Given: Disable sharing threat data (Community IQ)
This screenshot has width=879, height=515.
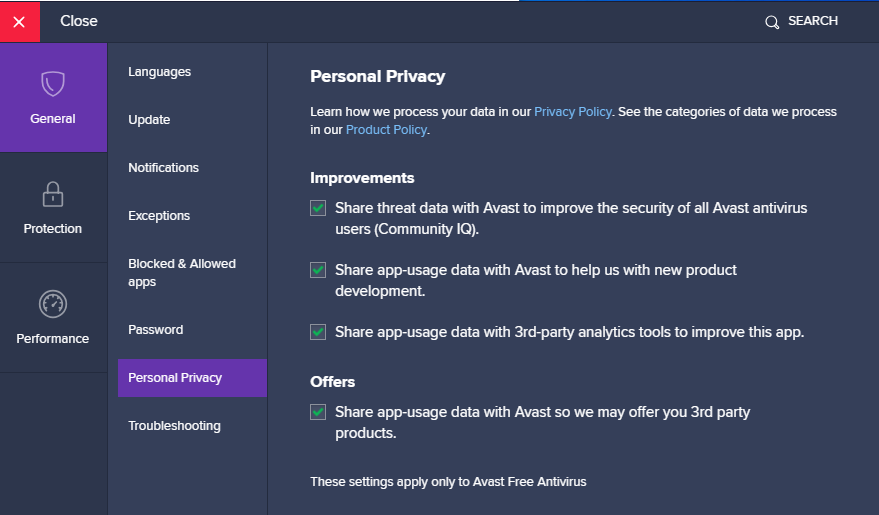Looking at the screenshot, I should tap(318, 208).
